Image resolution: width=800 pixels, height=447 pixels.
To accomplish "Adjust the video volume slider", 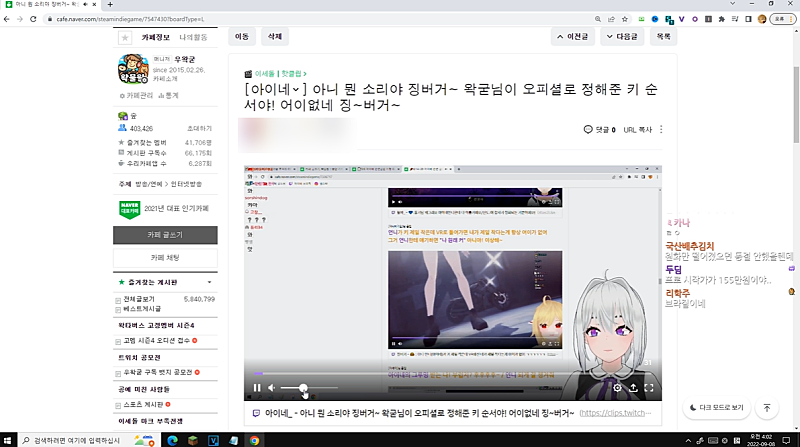I will 303,387.
